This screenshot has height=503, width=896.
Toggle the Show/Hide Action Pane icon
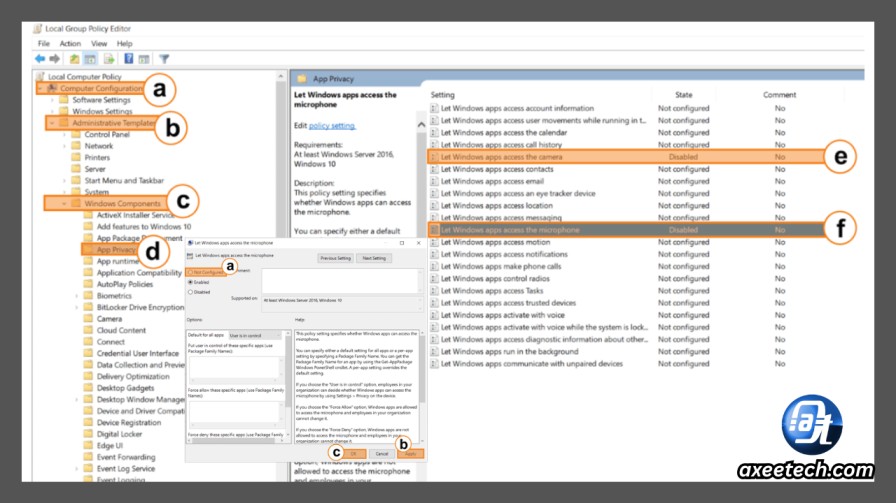[x=144, y=59]
